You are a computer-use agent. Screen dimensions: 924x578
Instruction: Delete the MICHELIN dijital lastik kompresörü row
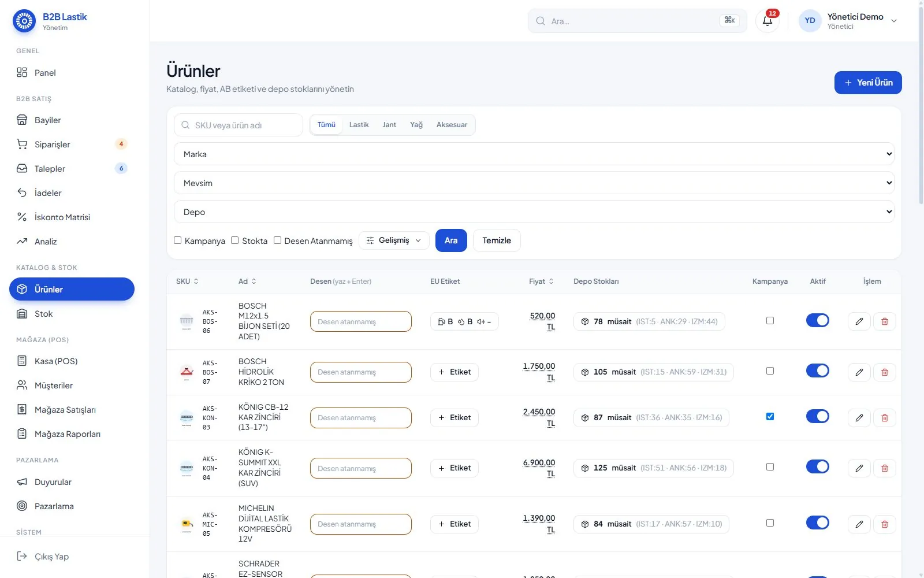coord(884,524)
